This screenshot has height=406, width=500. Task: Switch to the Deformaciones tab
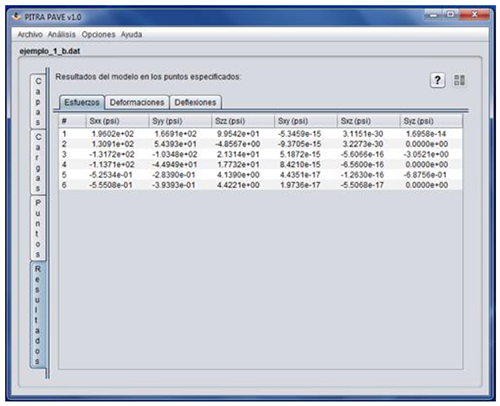click(x=137, y=102)
